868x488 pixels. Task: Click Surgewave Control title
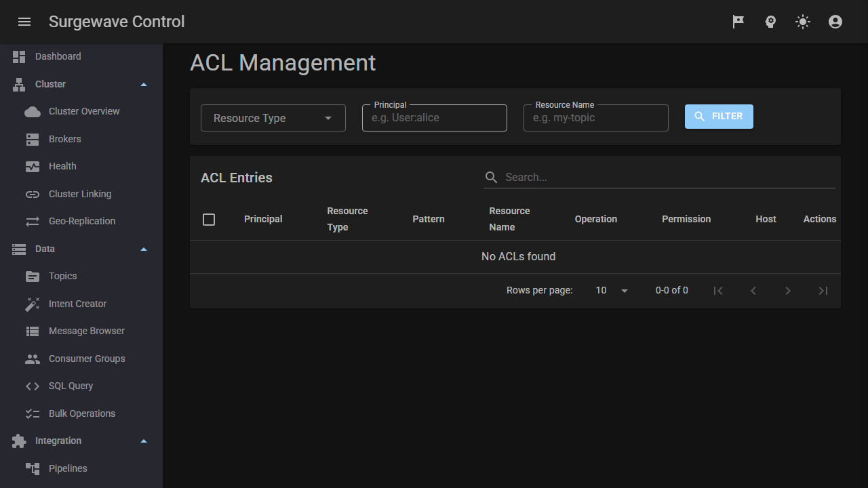[x=117, y=22]
